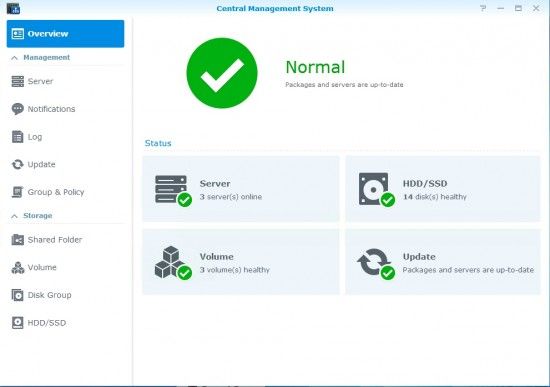Open the Overview page
The width and height of the screenshot is (550, 387).
tap(65, 34)
